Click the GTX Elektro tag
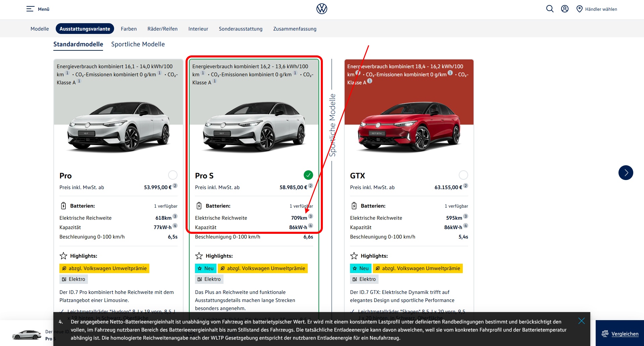 [364, 279]
